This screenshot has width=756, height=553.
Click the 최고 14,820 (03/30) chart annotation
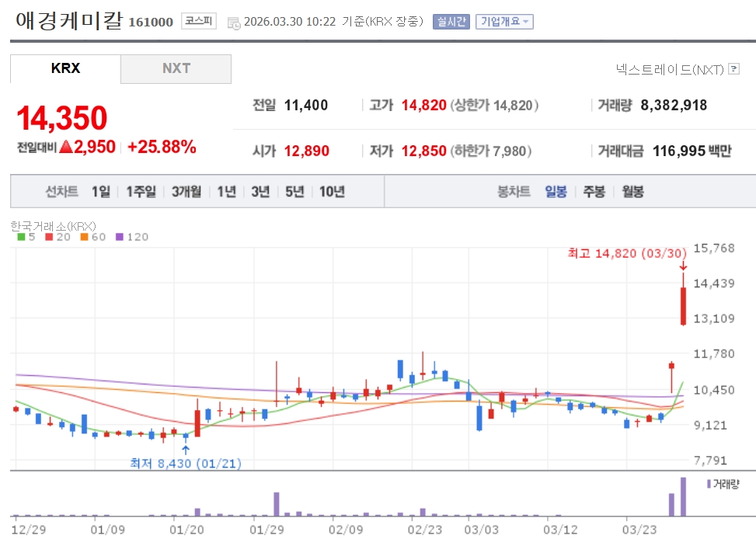(x=627, y=253)
